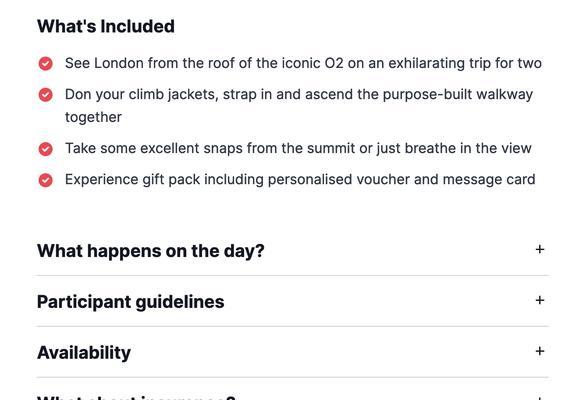Image resolution: width=583 pixels, height=400 pixels.
Task: Click the word together on the wrapped line
Action: click(93, 117)
